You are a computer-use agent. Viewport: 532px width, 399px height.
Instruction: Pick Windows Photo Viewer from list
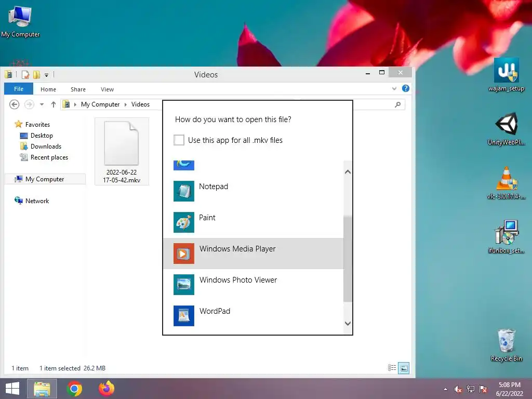click(253, 285)
